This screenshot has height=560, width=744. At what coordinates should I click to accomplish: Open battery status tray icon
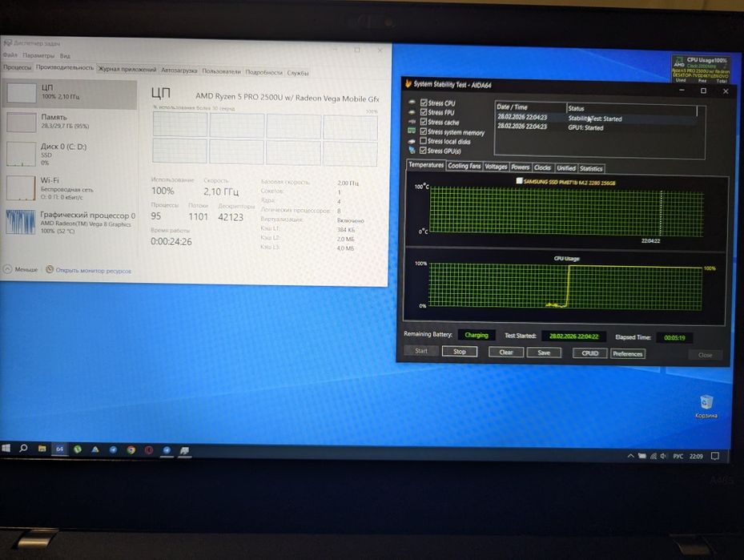642,456
